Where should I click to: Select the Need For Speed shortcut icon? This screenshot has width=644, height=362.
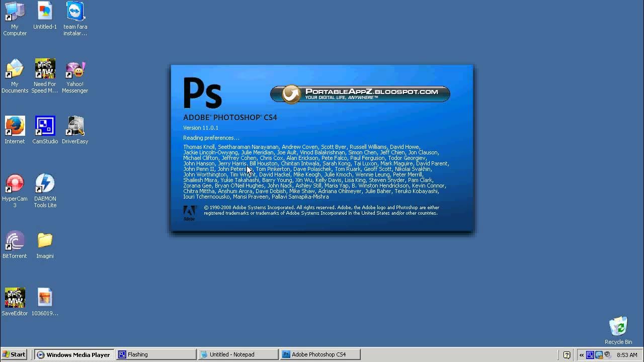45,76
